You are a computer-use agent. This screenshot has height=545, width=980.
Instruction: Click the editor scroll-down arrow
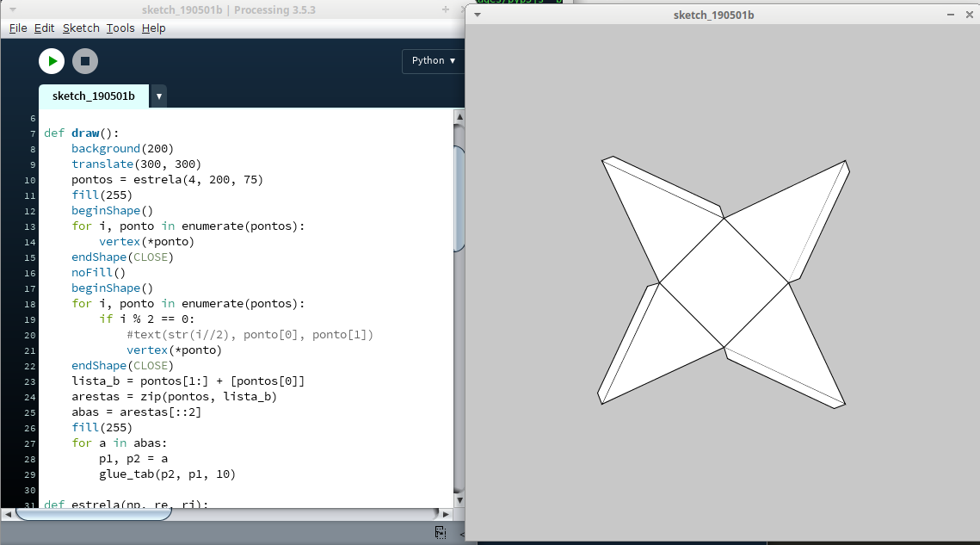click(x=459, y=499)
